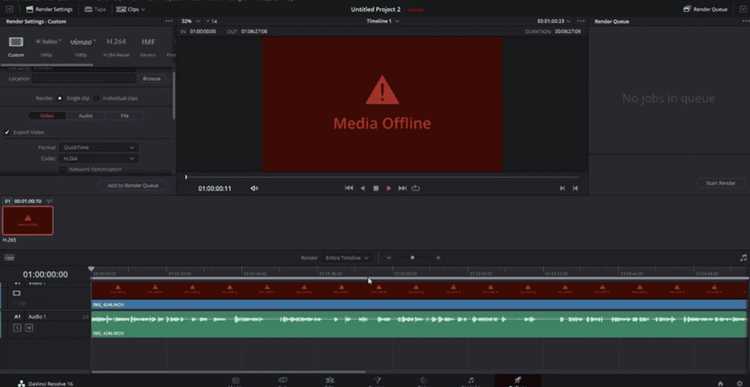The width and height of the screenshot is (750, 387).
Task: Click the Location path input field
Action: coord(84,78)
